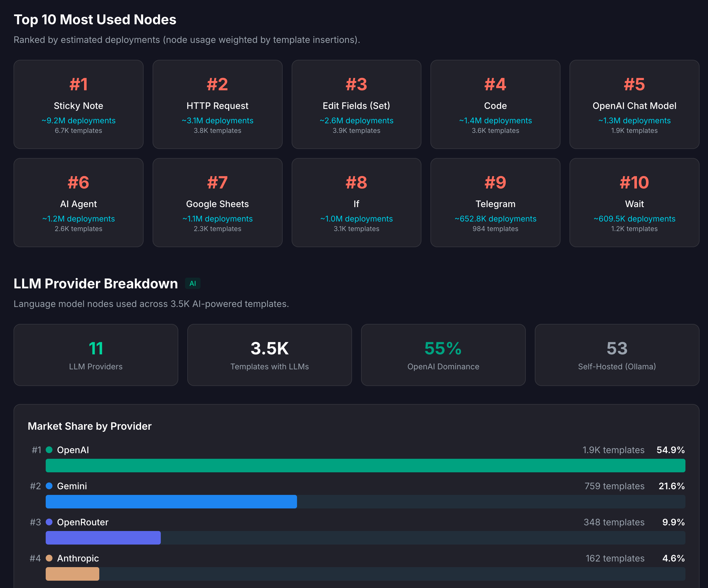Screen dimensions: 708x588
Task: Click the green OpenAI provider dot
Action: (x=50, y=450)
